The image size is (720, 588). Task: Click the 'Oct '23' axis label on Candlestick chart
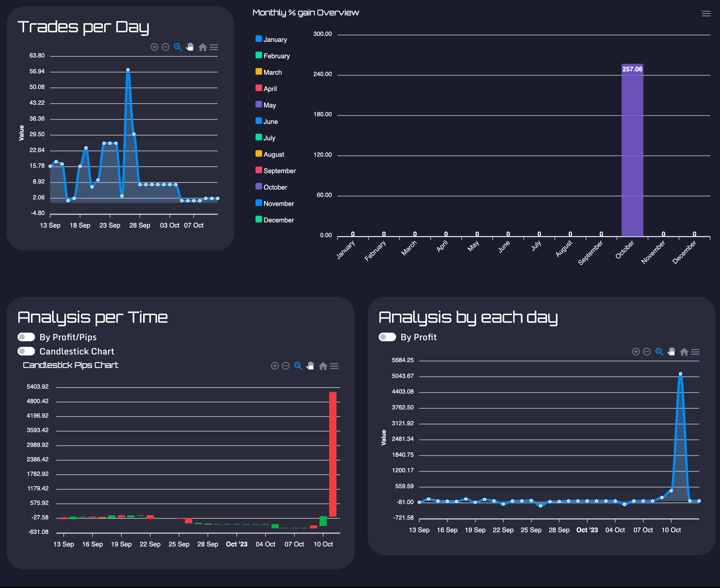pyautogui.click(x=237, y=544)
